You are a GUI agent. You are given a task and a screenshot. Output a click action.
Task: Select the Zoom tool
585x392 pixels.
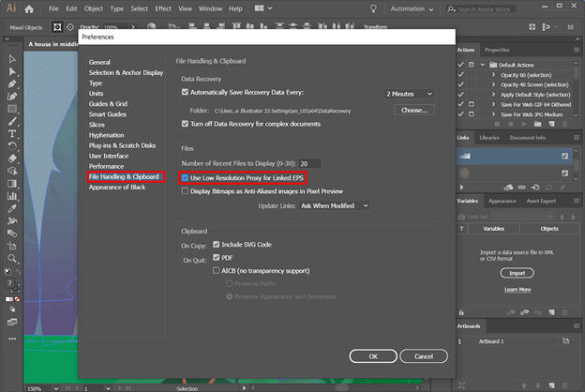[12, 258]
